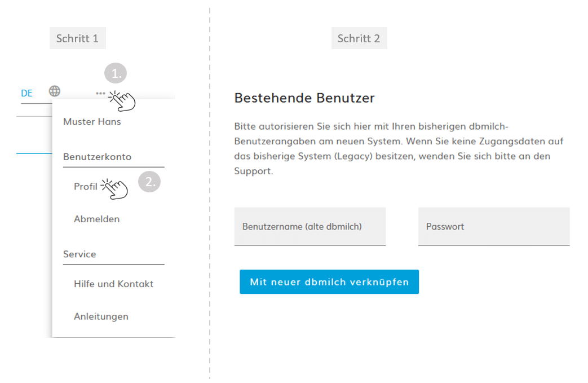
Task: Focus the Passwort input field
Action: tap(494, 227)
